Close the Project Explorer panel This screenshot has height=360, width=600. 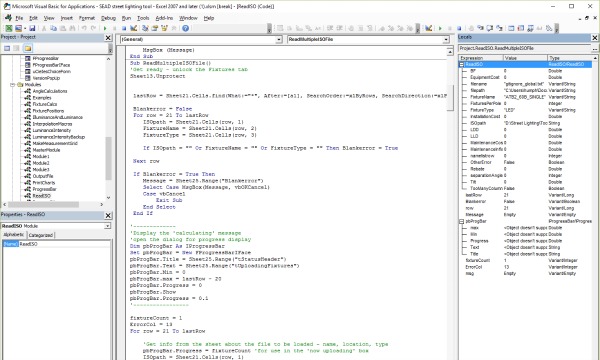pos(108,37)
